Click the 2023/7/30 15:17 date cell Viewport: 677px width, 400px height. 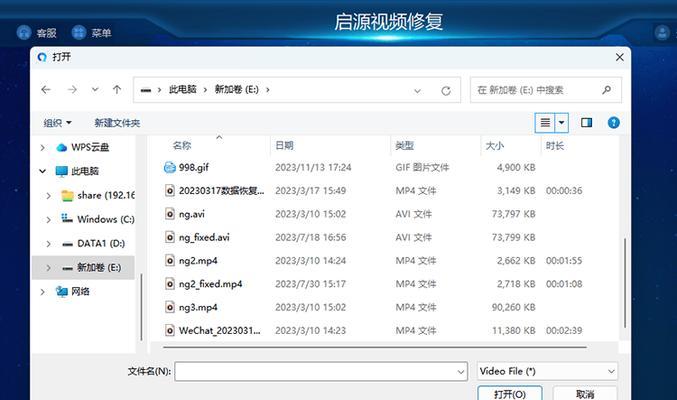tap(310, 284)
